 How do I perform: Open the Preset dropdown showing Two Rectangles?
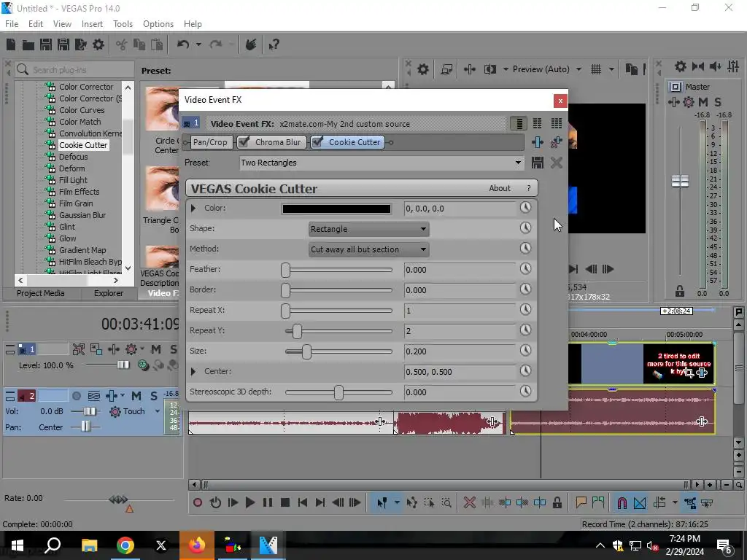[381, 163]
